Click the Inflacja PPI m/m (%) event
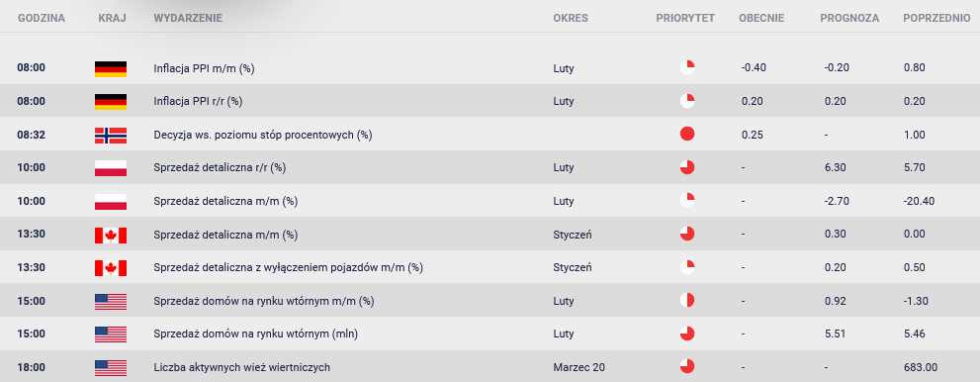This screenshot has height=382, width=980. [204, 68]
